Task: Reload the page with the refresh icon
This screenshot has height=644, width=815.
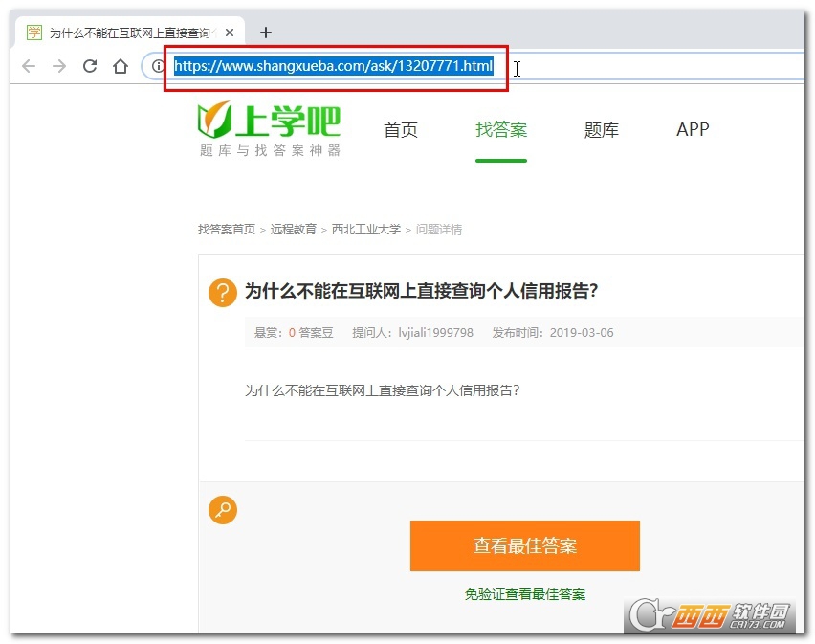Action: pyautogui.click(x=90, y=66)
